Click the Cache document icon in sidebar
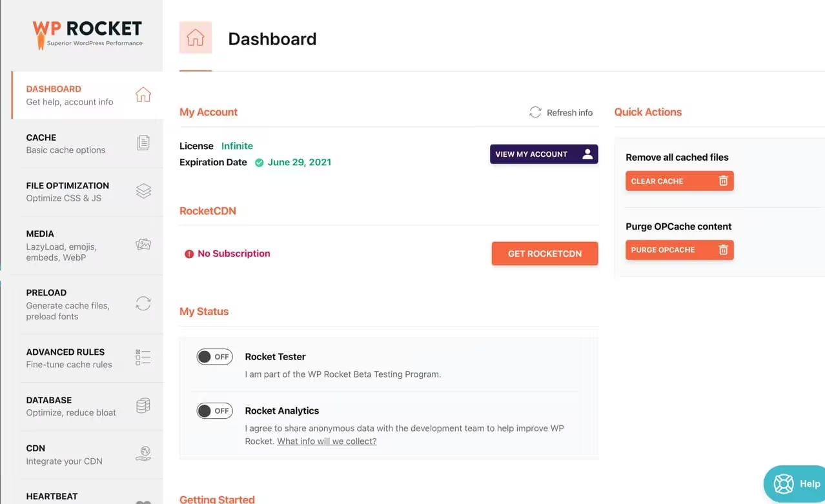The height and width of the screenshot is (504, 825). point(143,143)
